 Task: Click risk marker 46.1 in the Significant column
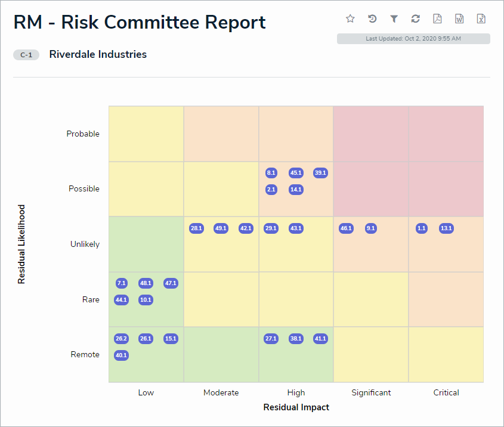pyautogui.click(x=346, y=228)
